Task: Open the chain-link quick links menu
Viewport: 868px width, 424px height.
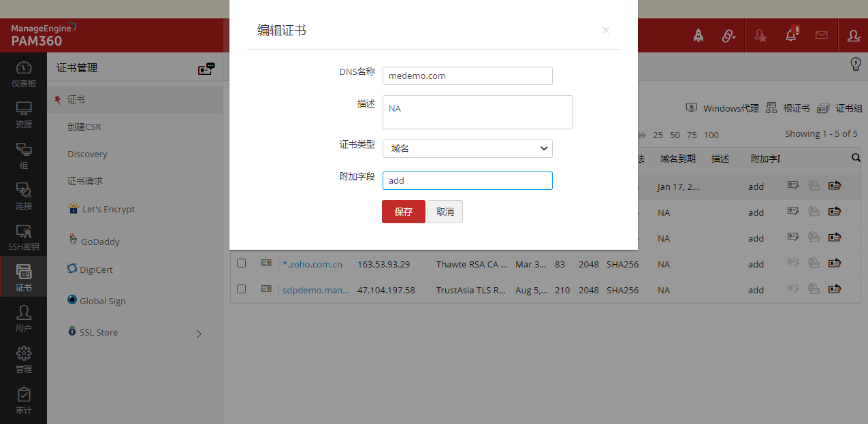Action: click(728, 35)
